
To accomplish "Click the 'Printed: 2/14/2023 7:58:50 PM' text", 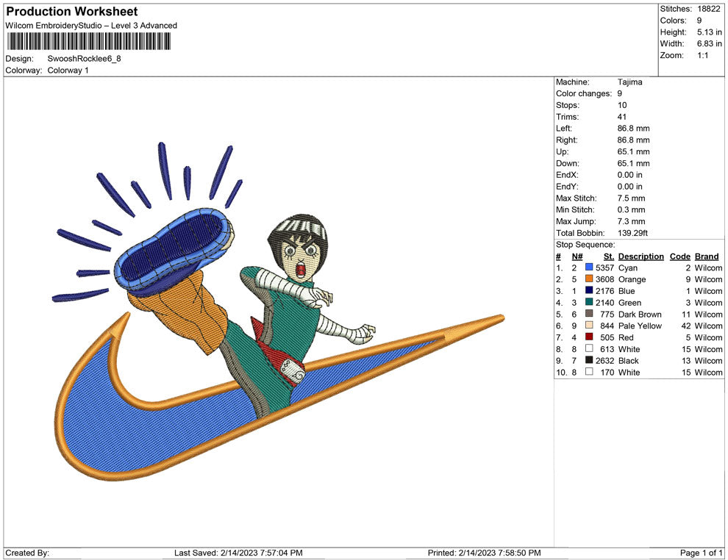I will tap(485, 553).
